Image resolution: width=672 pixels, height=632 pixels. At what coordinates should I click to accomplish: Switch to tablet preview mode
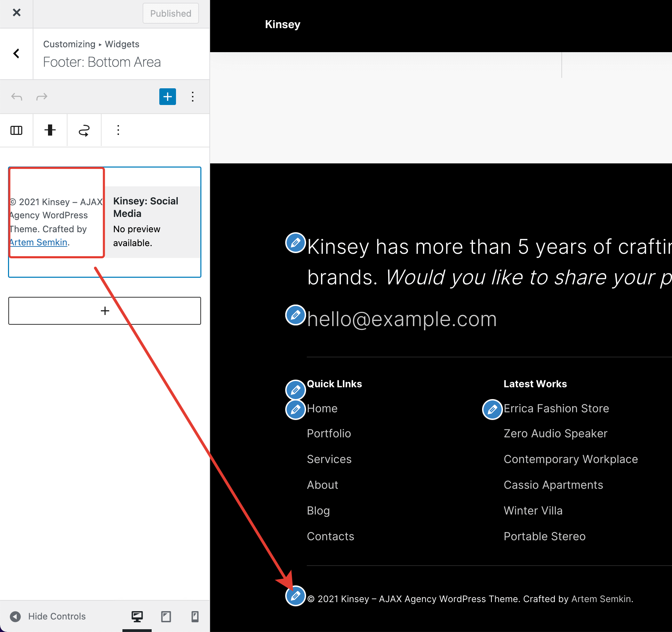pos(166,616)
